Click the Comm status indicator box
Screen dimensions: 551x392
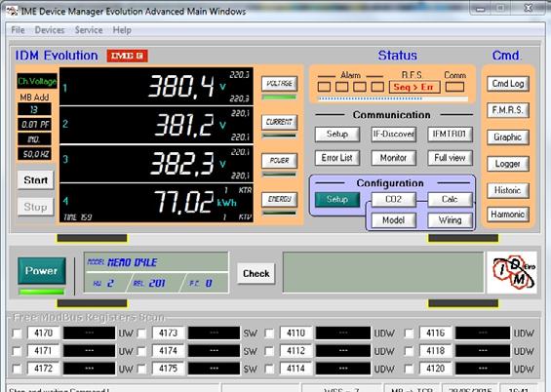coord(454,87)
